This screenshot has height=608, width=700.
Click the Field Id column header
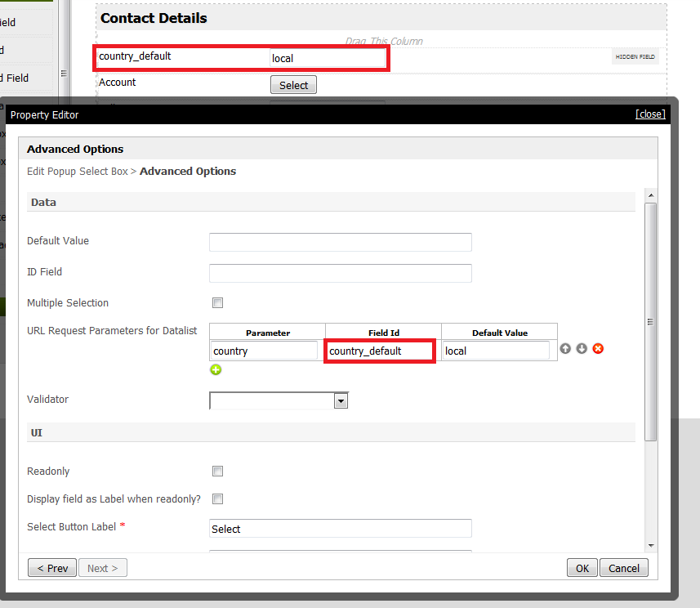tap(383, 333)
